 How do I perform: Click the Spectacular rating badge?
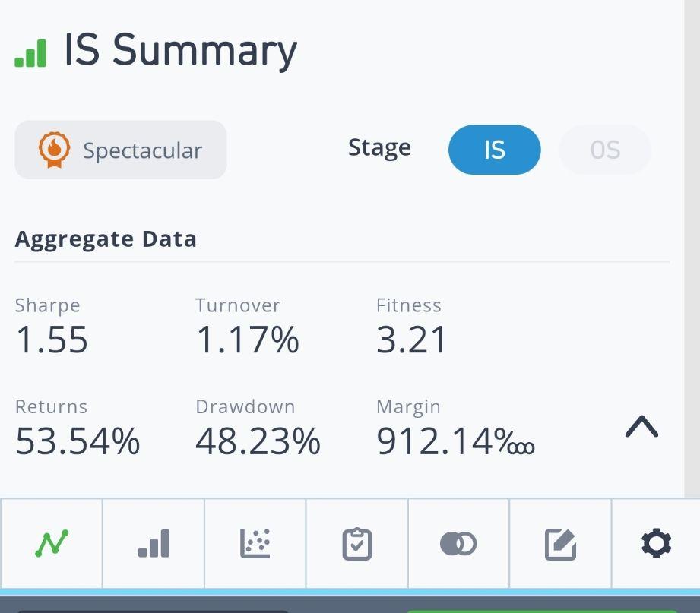click(x=121, y=150)
